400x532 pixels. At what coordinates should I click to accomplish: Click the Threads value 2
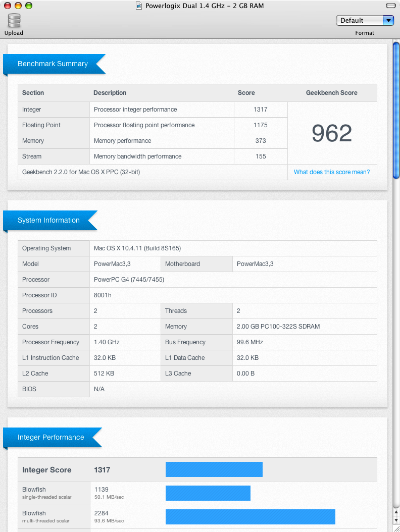(238, 311)
